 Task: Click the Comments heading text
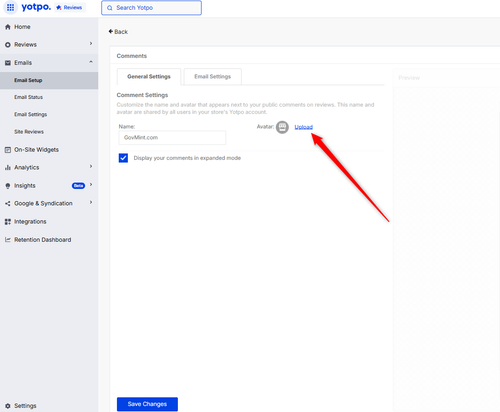132,56
